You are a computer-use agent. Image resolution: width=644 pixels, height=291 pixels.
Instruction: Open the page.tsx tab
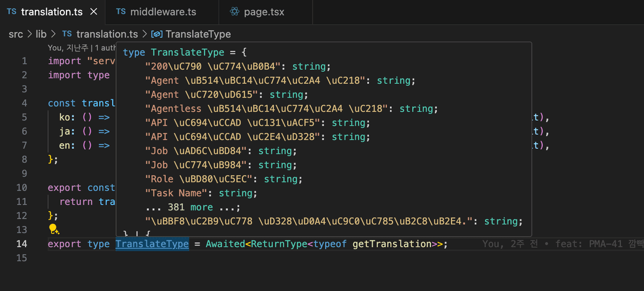[x=264, y=12]
